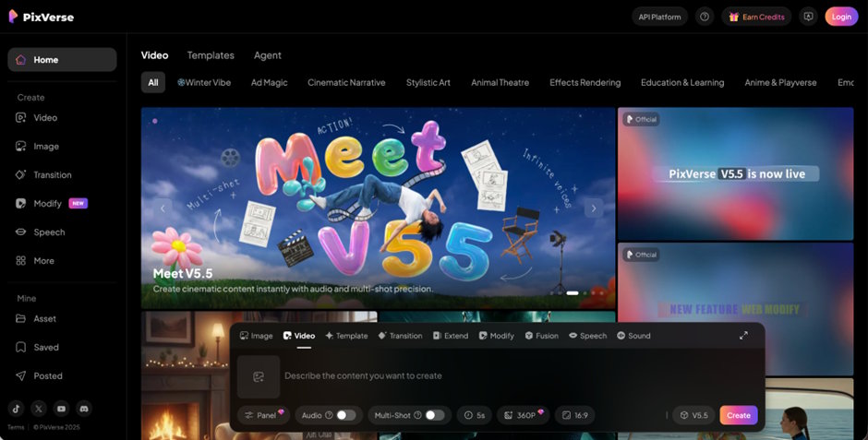Open the TikTok social link icon

tap(17, 409)
